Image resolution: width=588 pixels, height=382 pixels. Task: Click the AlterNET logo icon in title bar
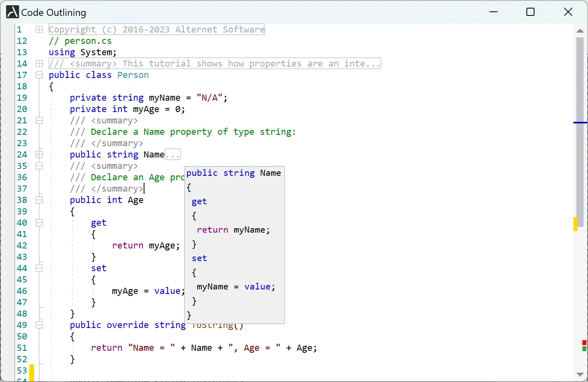click(x=11, y=12)
